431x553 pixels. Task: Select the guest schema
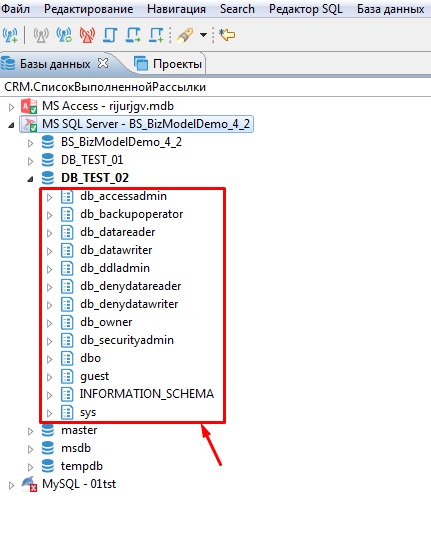(x=95, y=376)
